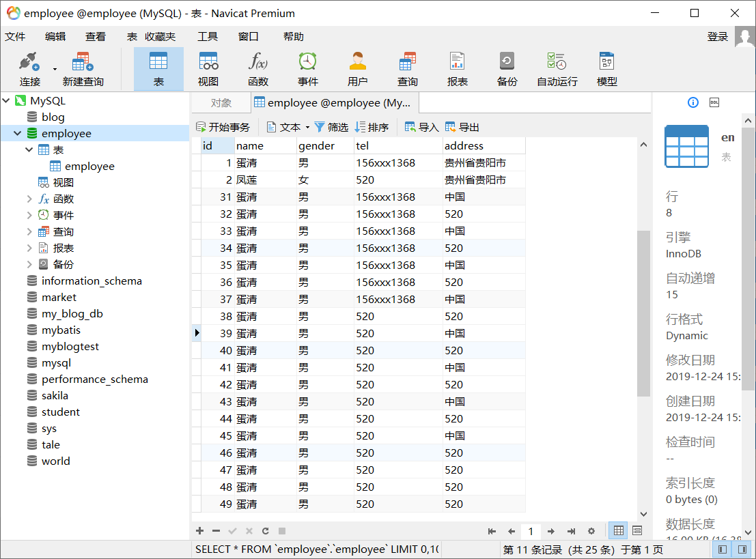This screenshot has height=559, width=756.
Task: Toggle the left navigation pane
Action: click(x=723, y=549)
